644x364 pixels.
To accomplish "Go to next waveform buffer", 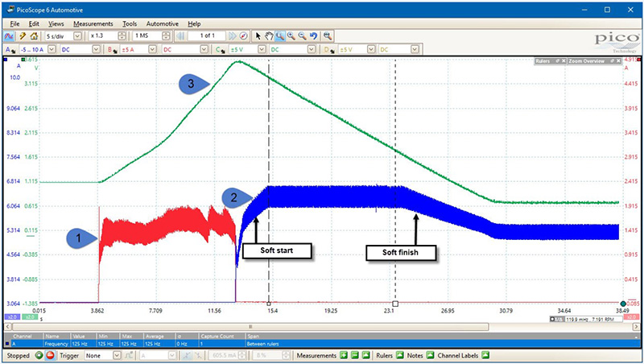I will coord(233,35).
